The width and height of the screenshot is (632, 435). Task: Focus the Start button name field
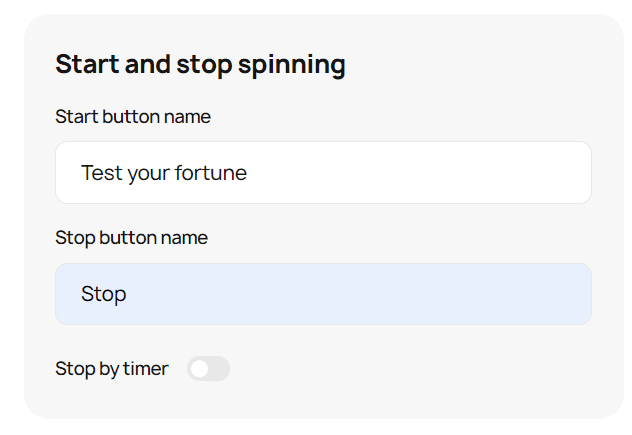(323, 173)
